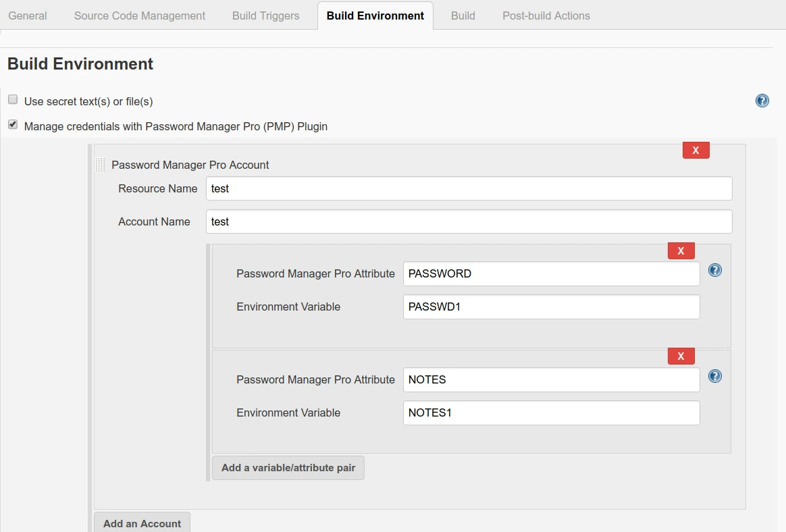Click the Account Name text field
Viewport: 786px width, 532px height.
click(469, 221)
